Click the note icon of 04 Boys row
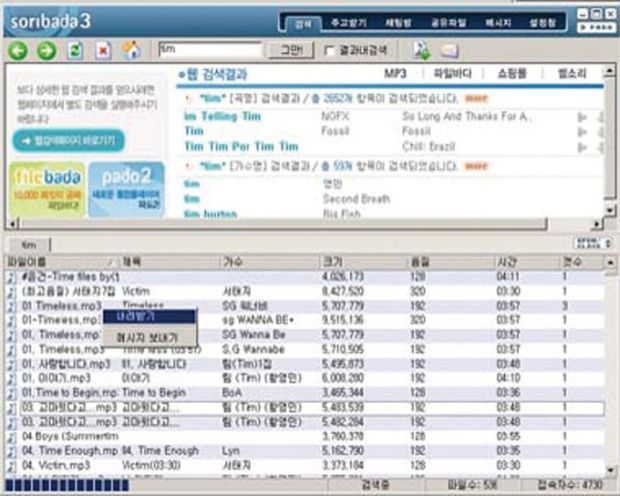Image resolution: width=620 pixels, height=496 pixels. [x=11, y=437]
